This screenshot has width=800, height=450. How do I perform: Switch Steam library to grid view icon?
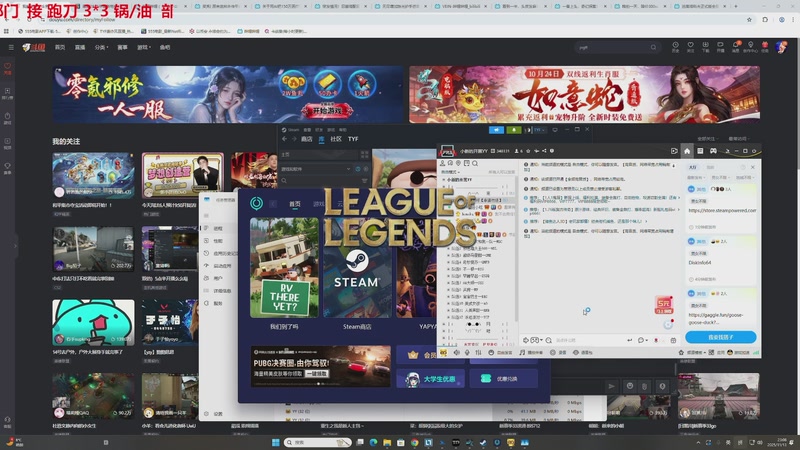(x=364, y=154)
